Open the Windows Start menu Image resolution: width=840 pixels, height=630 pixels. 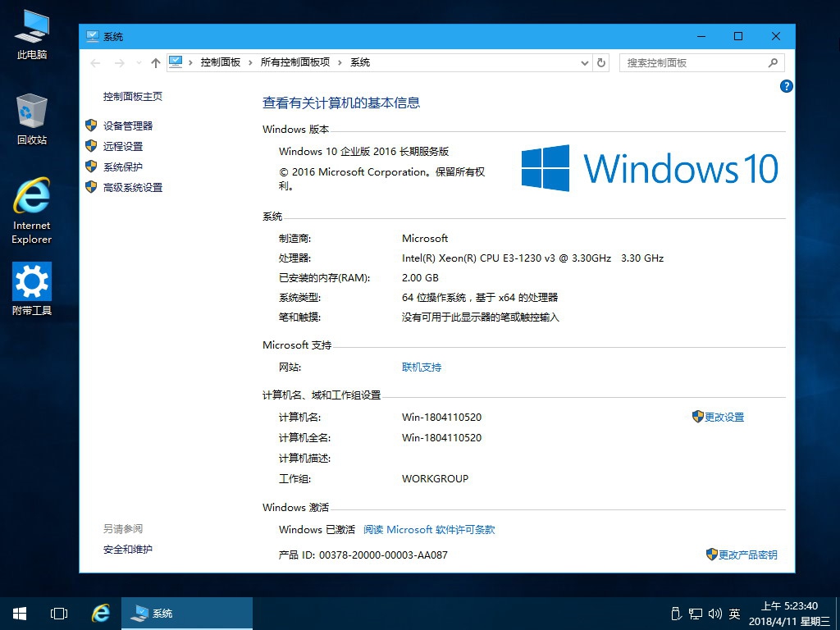20,614
